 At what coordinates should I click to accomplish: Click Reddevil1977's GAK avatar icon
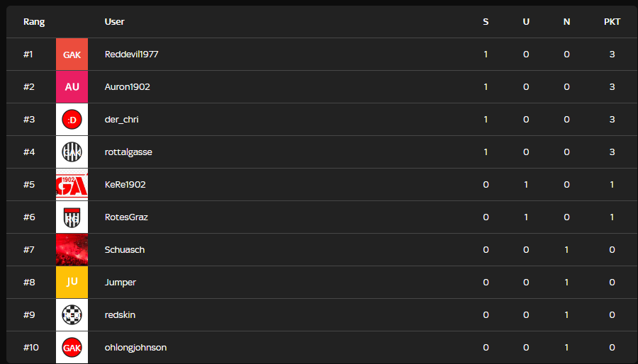(x=72, y=55)
